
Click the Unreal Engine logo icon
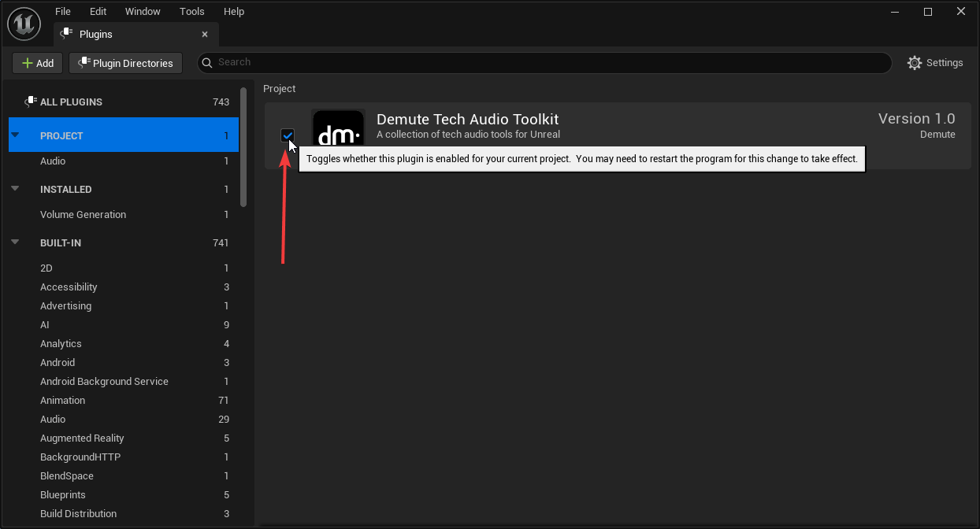pos(24,24)
